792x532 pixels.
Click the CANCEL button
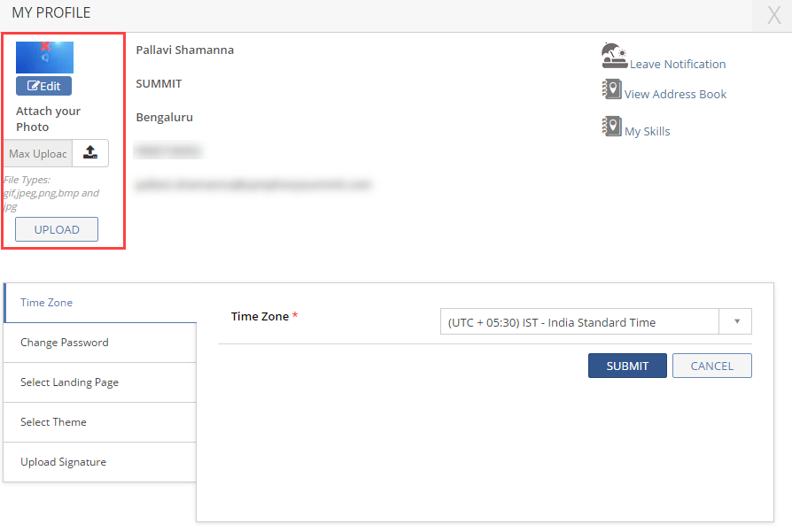(x=711, y=366)
